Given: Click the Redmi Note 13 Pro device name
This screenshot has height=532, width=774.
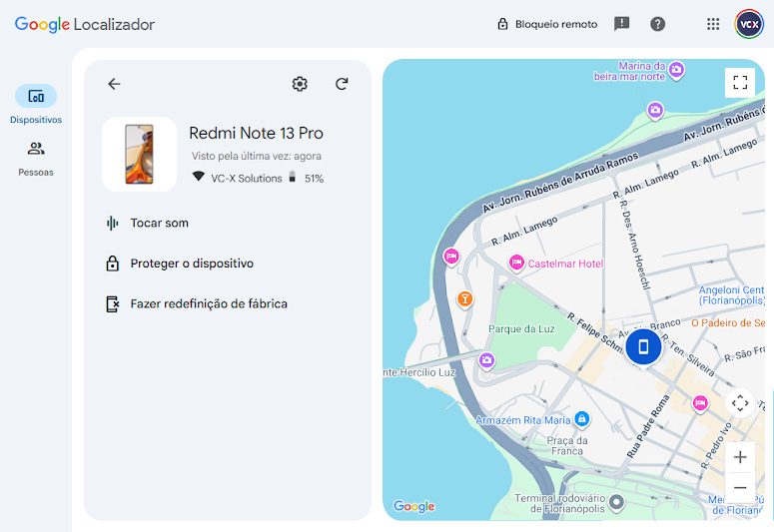Looking at the screenshot, I should tap(256, 133).
